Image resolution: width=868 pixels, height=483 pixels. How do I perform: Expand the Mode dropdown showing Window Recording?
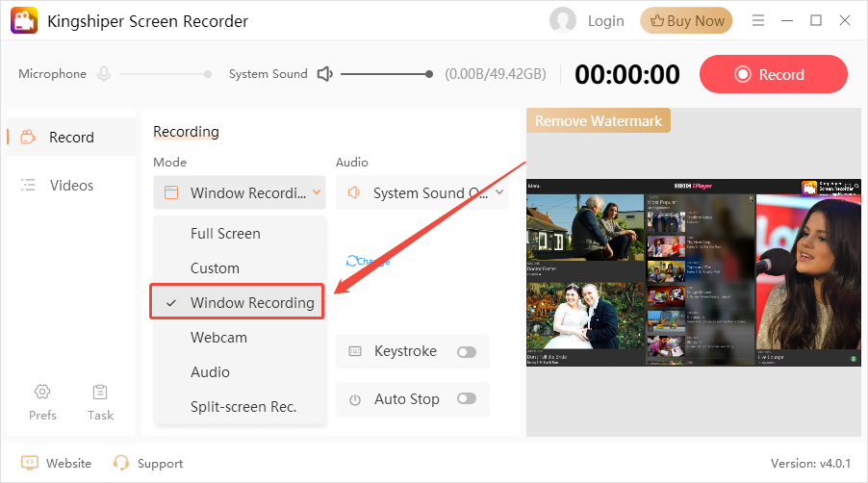(240, 192)
